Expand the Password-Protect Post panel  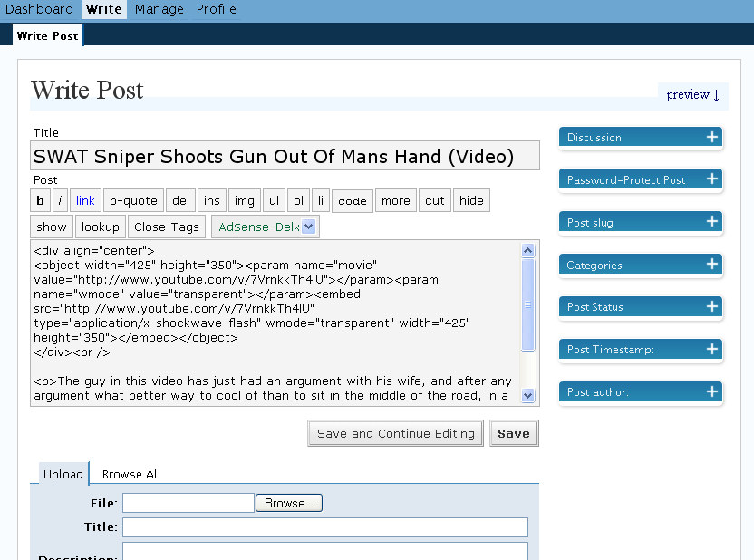[x=712, y=180]
